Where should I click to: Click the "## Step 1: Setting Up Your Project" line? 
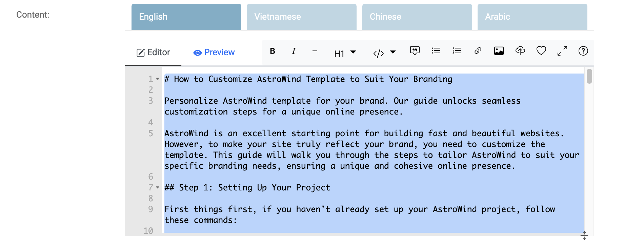point(247,188)
